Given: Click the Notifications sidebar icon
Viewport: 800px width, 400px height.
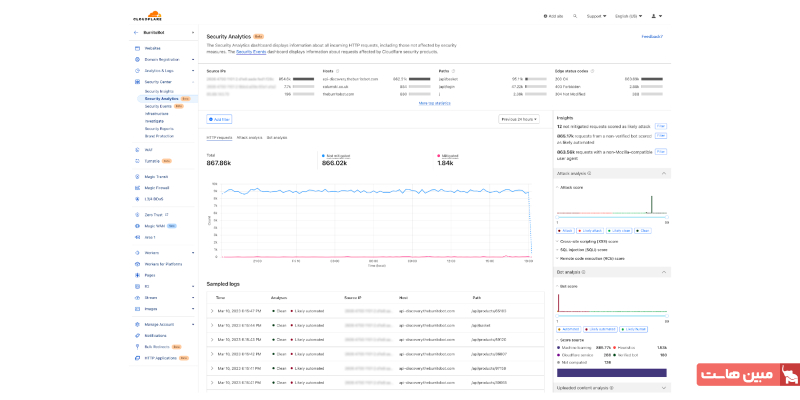Looking at the screenshot, I should (137, 336).
